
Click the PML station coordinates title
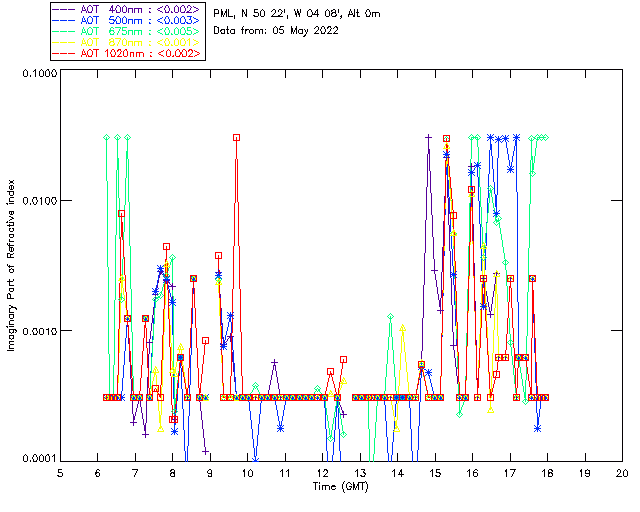coord(297,14)
